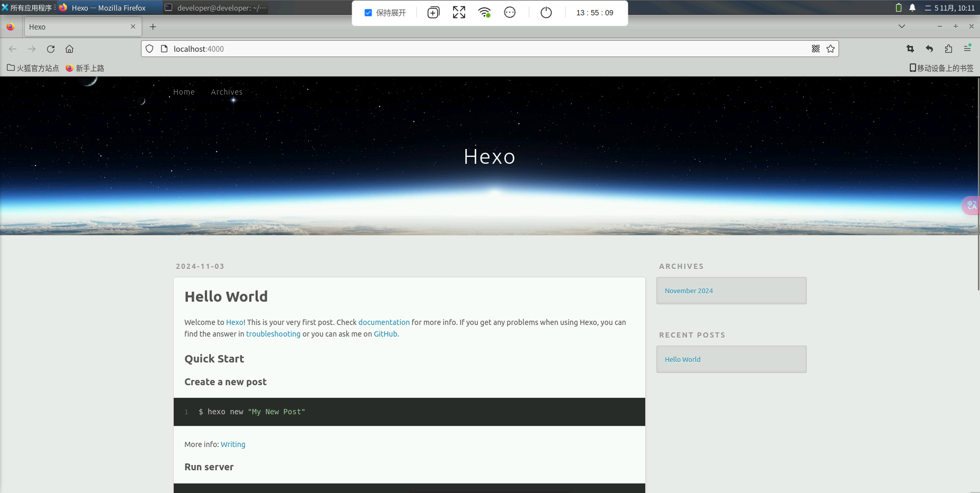Screen dimensions: 980x493
Task: Toggle the 保持展开 checkbox
Action: click(369, 13)
